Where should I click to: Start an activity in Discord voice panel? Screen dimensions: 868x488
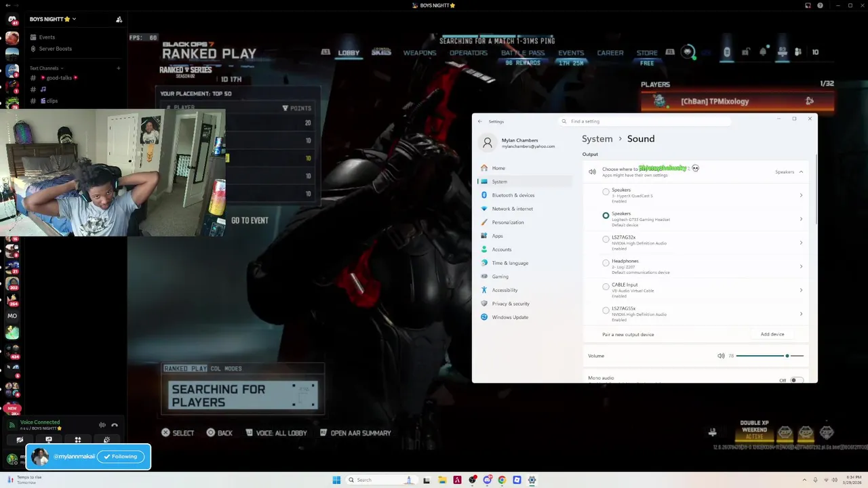coord(78,440)
